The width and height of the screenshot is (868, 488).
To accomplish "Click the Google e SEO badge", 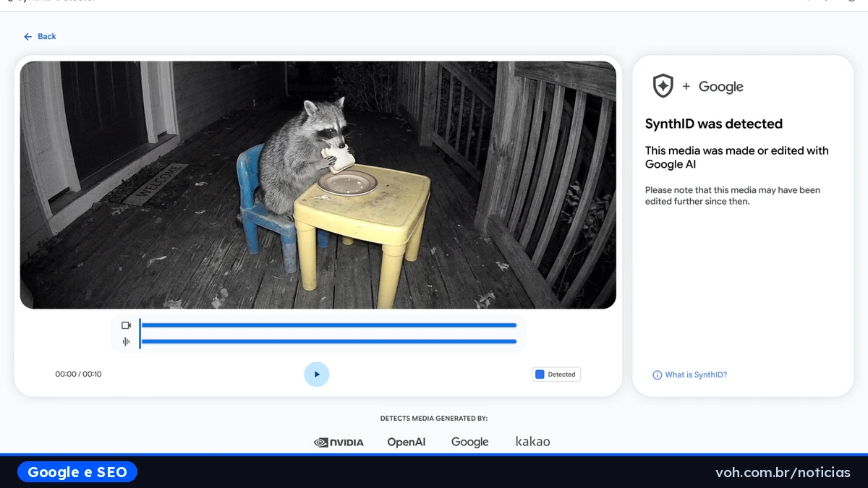I will (x=77, y=472).
